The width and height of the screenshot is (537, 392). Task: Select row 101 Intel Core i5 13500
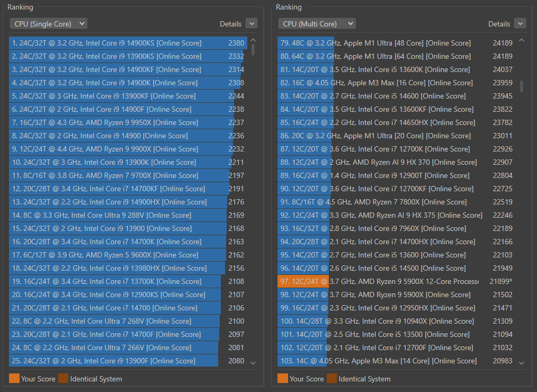click(x=397, y=334)
